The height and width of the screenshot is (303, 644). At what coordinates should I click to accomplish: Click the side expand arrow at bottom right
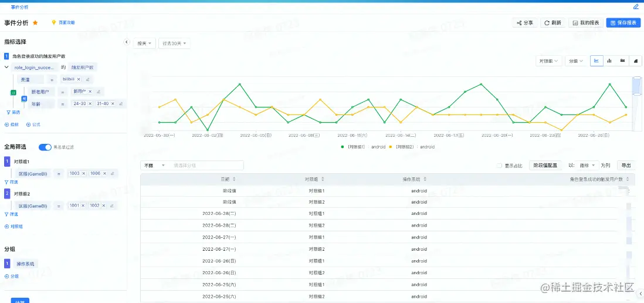[x=640, y=293]
